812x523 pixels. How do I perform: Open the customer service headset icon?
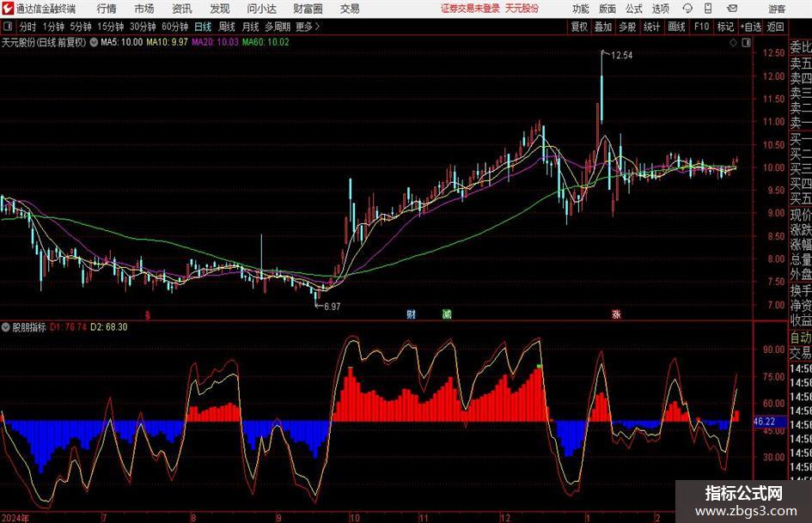click(687, 9)
